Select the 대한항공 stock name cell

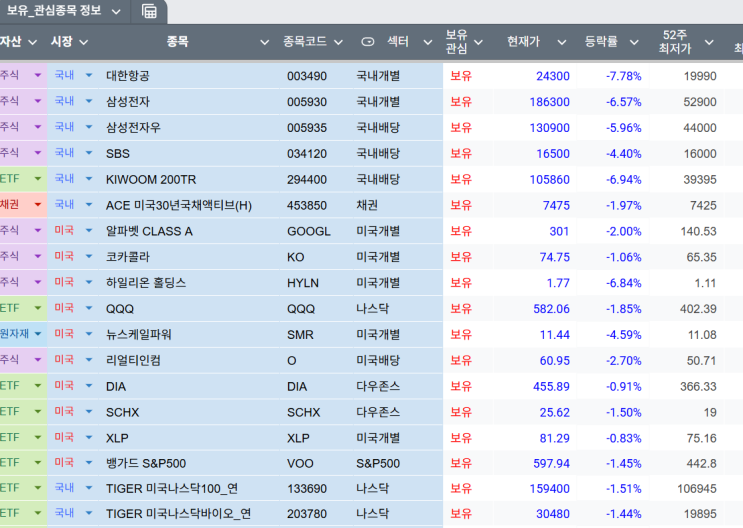click(x=189, y=76)
